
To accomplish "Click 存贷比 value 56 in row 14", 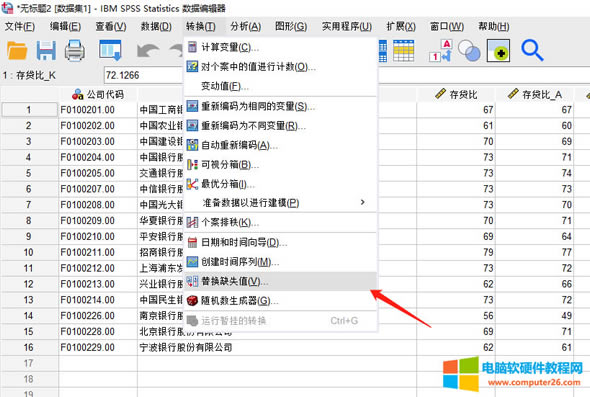I will 456,316.
